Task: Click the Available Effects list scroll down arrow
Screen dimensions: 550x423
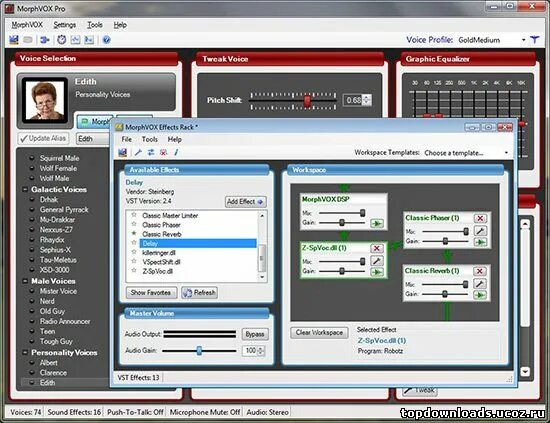Action: [262, 277]
